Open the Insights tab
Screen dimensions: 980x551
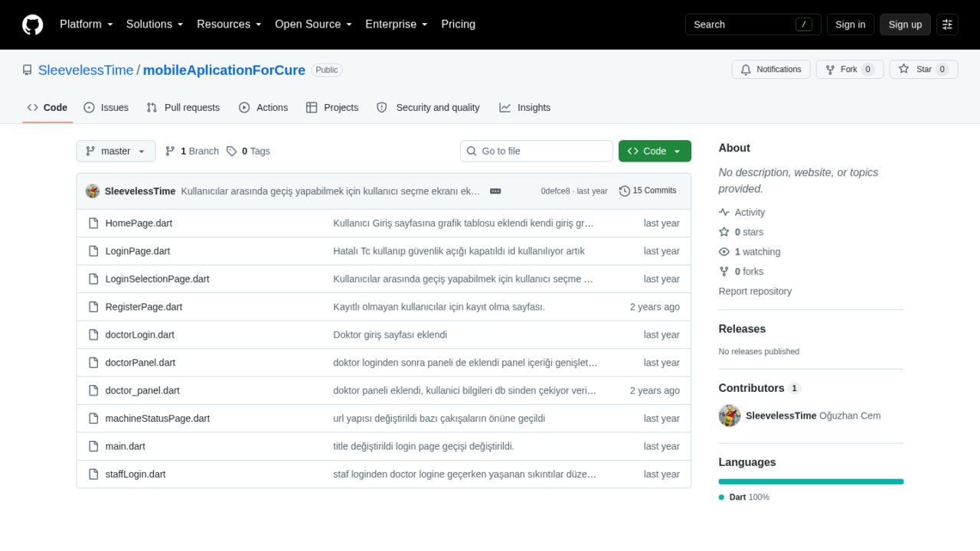(x=525, y=108)
